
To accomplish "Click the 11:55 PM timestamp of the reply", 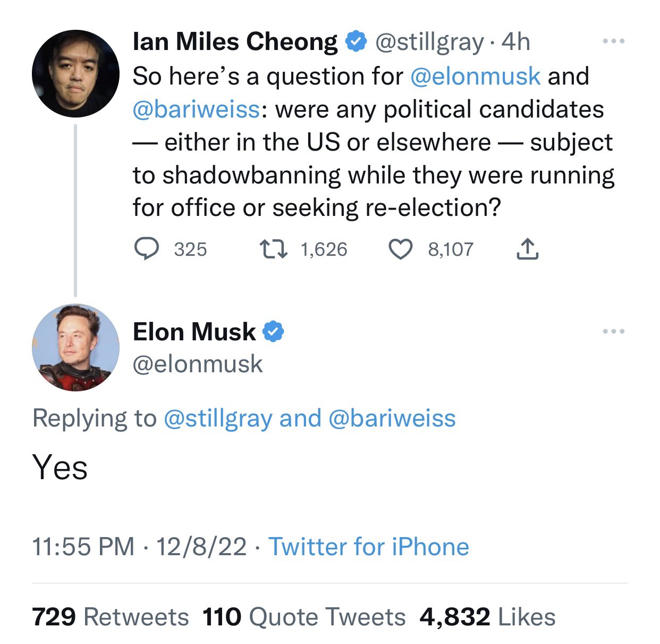I will pos(83,547).
